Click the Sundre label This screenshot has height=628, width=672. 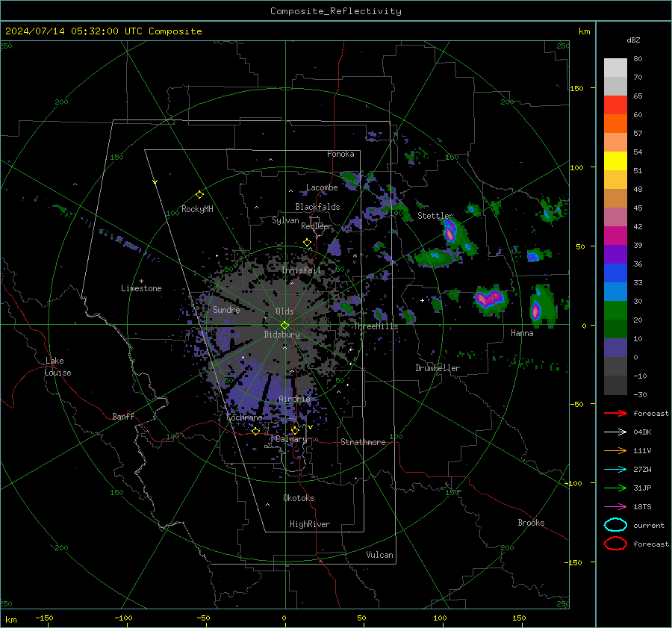(x=226, y=310)
